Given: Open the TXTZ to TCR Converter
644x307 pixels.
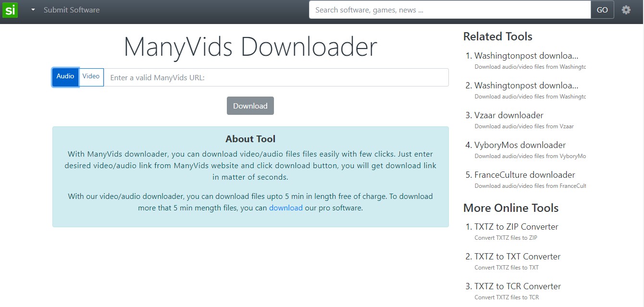Looking at the screenshot, I should pyautogui.click(x=518, y=286).
